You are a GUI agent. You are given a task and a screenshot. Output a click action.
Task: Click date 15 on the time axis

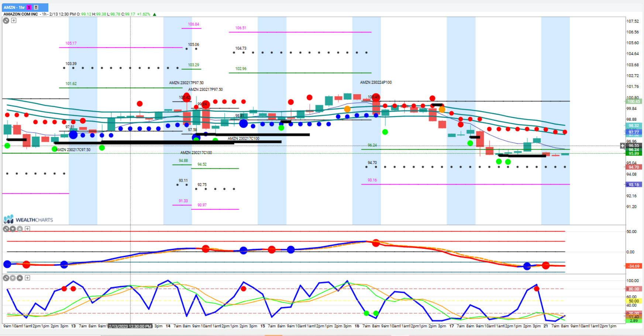tap(263, 326)
